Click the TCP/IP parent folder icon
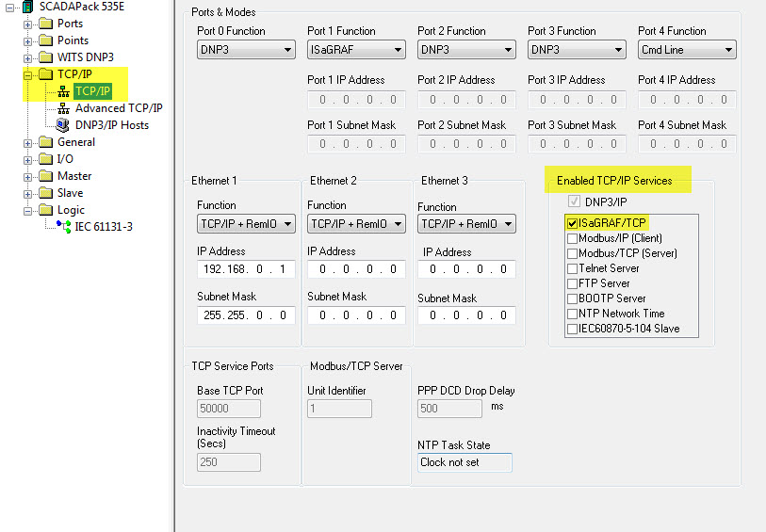The width and height of the screenshot is (766, 532). click(x=46, y=74)
